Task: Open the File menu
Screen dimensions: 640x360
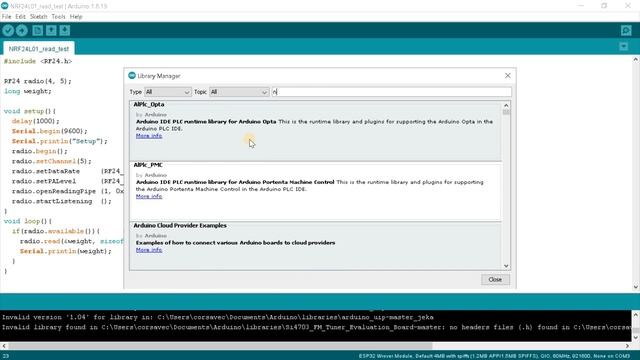Action: tap(7, 17)
